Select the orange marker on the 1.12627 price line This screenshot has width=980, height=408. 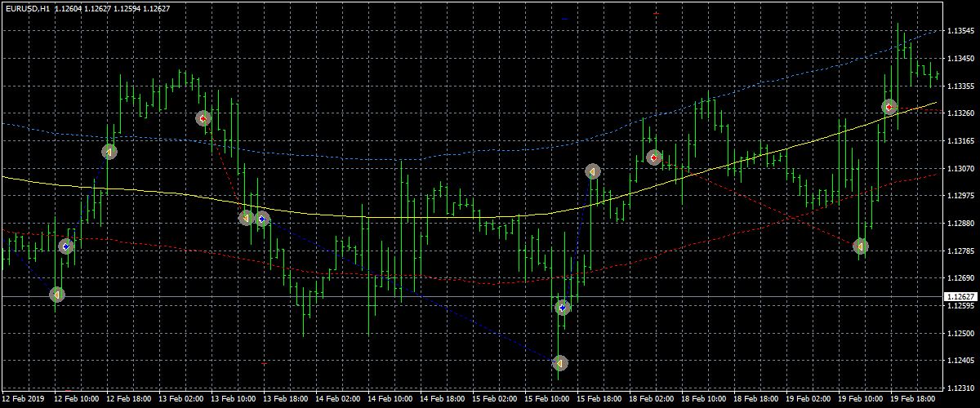pyautogui.click(x=56, y=294)
